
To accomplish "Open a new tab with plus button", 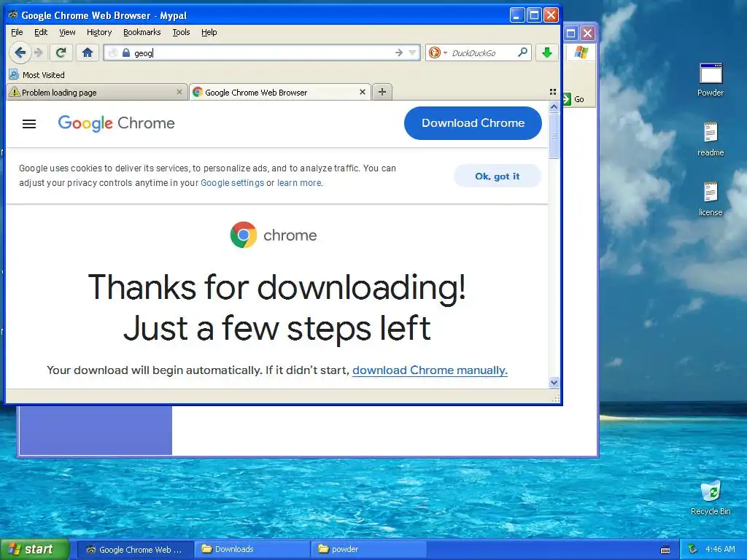I will [x=382, y=92].
